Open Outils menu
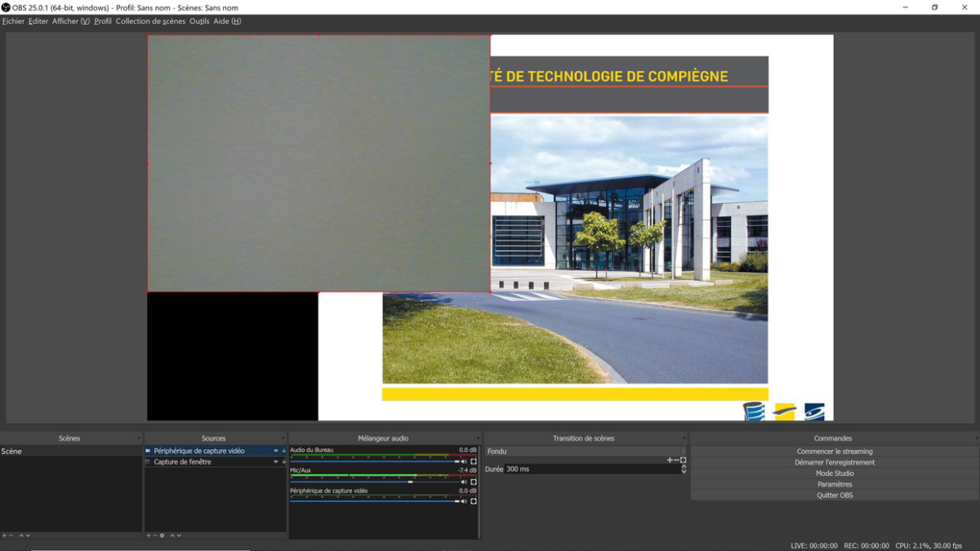The image size is (980, 551). [199, 21]
